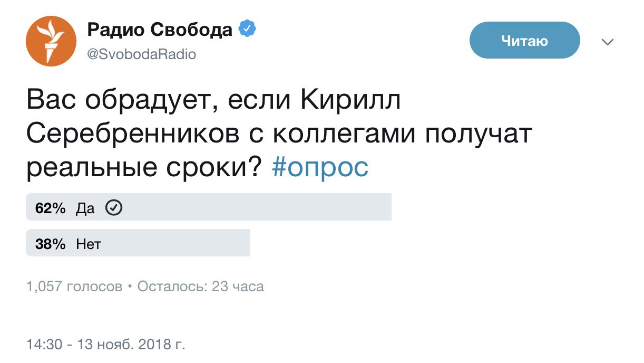644x363 pixels.
Task: Expand the tweet options chevron
Action: coord(608,42)
